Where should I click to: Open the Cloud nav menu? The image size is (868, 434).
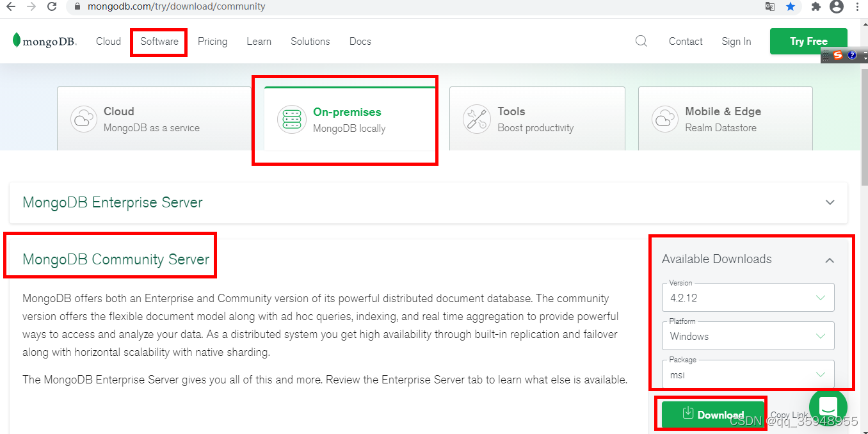coord(108,41)
